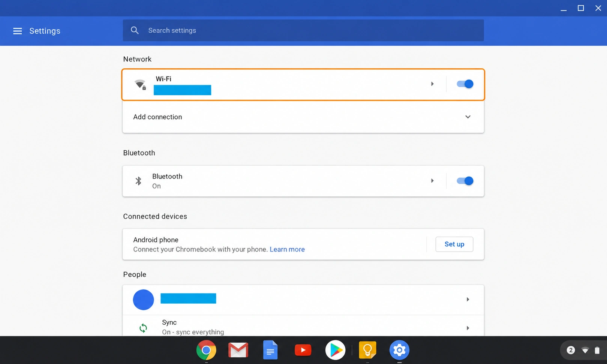Open the Settings hamburger menu
The width and height of the screenshot is (607, 364).
pyautogui.click(x=17, y=31)
